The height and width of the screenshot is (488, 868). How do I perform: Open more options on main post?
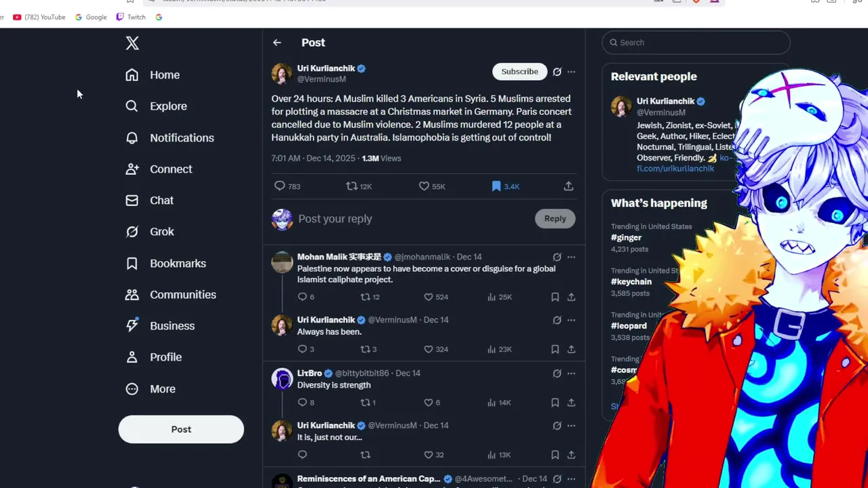click(572, 71)
